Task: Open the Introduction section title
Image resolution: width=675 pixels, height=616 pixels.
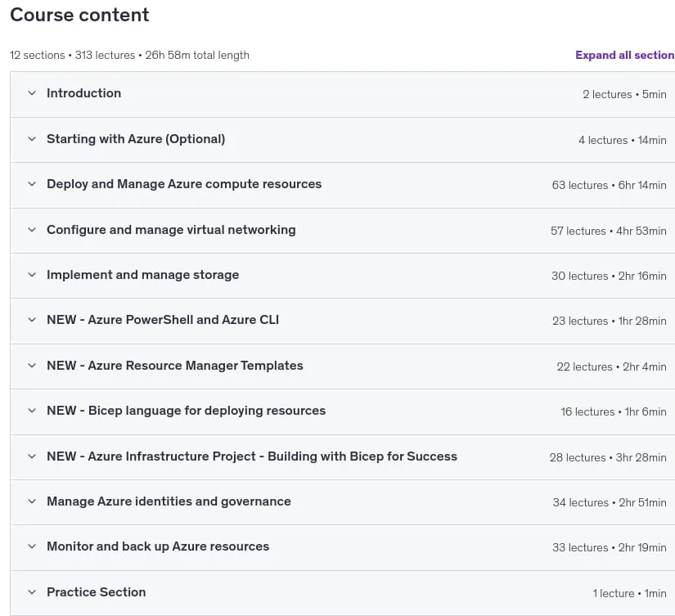Action: (84, 93)
